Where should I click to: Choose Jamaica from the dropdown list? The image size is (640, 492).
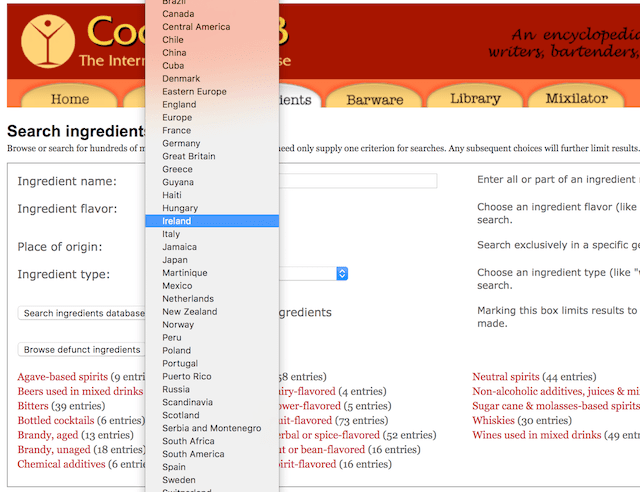pyautogui.click(x=212, y=247)
